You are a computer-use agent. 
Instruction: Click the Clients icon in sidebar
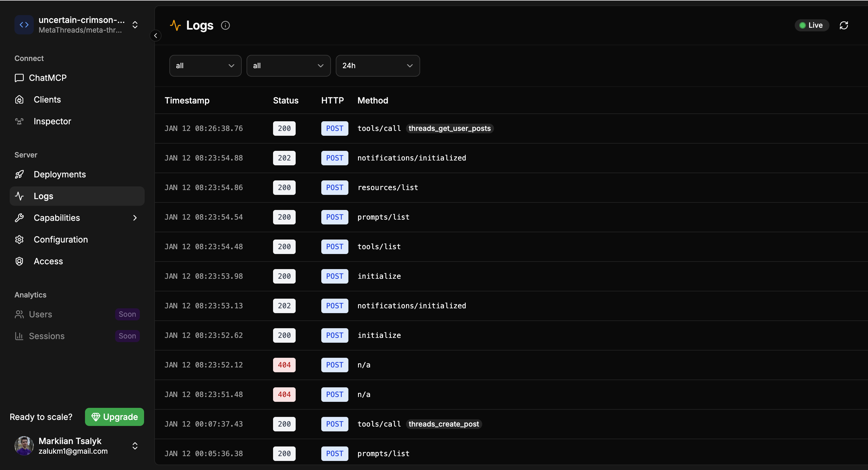click(19, 100)
